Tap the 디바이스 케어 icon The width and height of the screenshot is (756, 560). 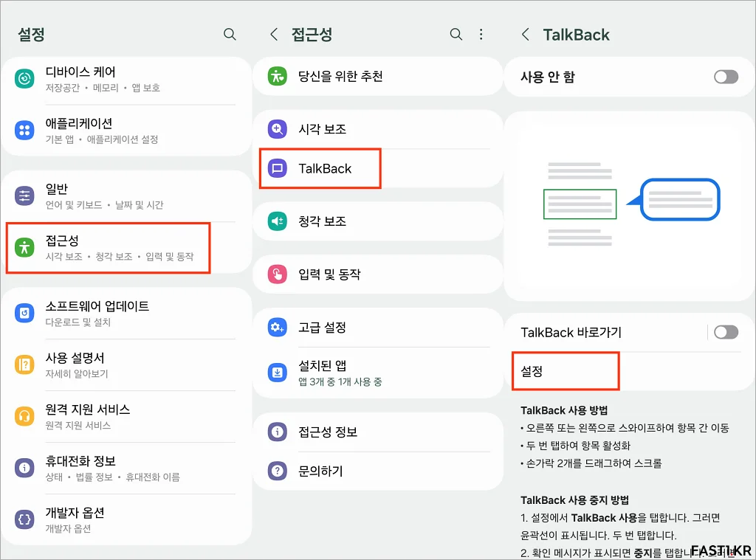[x=24, y=78]
